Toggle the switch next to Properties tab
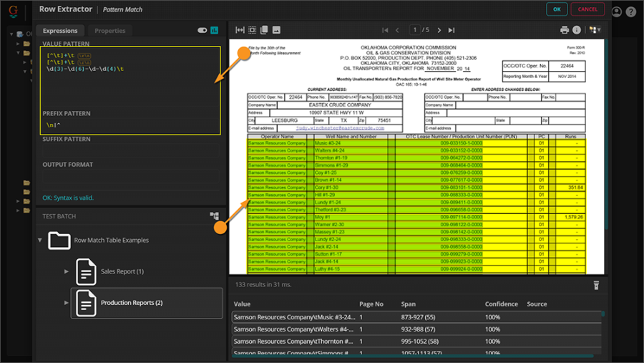The image size is (644, 363). [202, 31]
